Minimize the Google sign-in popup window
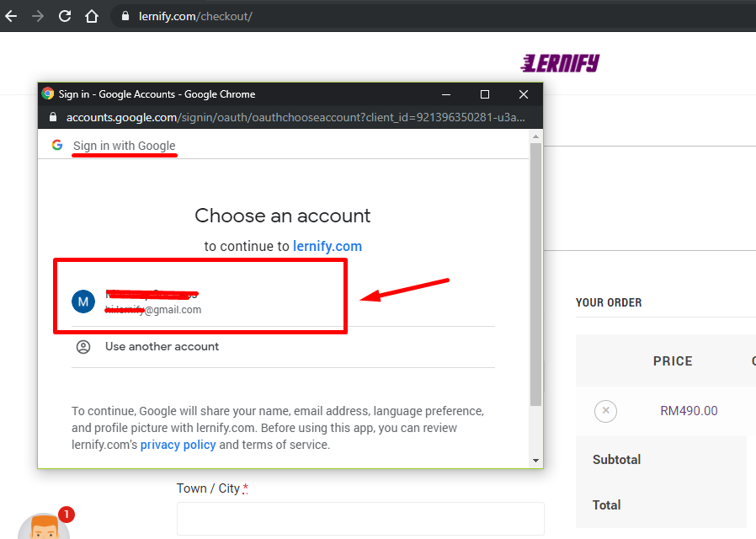 pos(446,94)
